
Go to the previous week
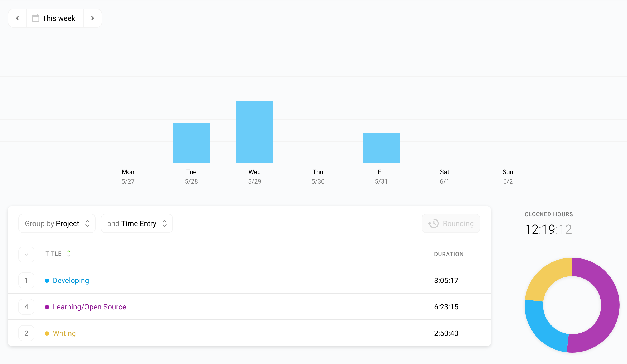(18, 18)
